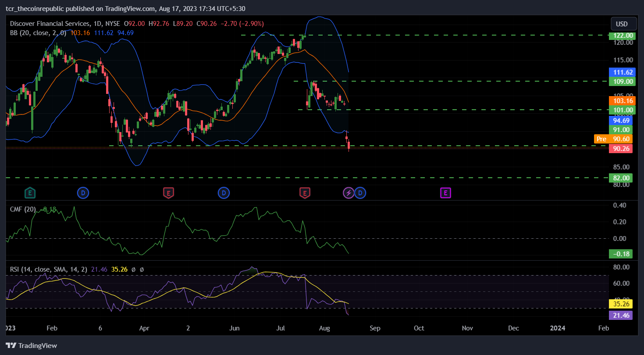The image size is (644, 355).
Task: Click the Discover Financial Services symbol title
Action: coord(50,24)
